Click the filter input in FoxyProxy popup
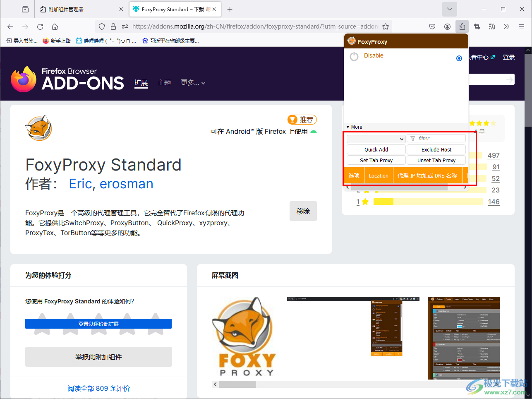532x399 pixels. [x=436, y=139]
